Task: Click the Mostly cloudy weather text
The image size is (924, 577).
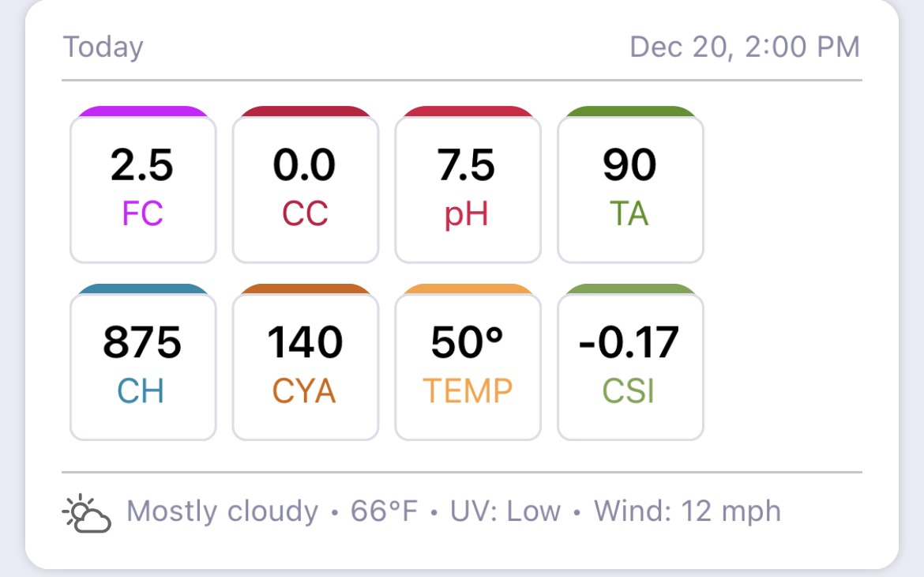Action: pos(222,511)
